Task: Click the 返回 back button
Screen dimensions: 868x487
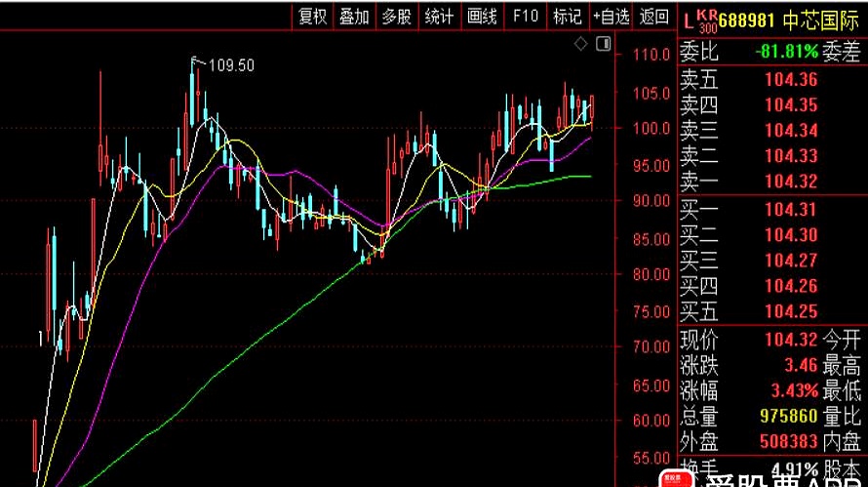Action: tap(653, 16)
